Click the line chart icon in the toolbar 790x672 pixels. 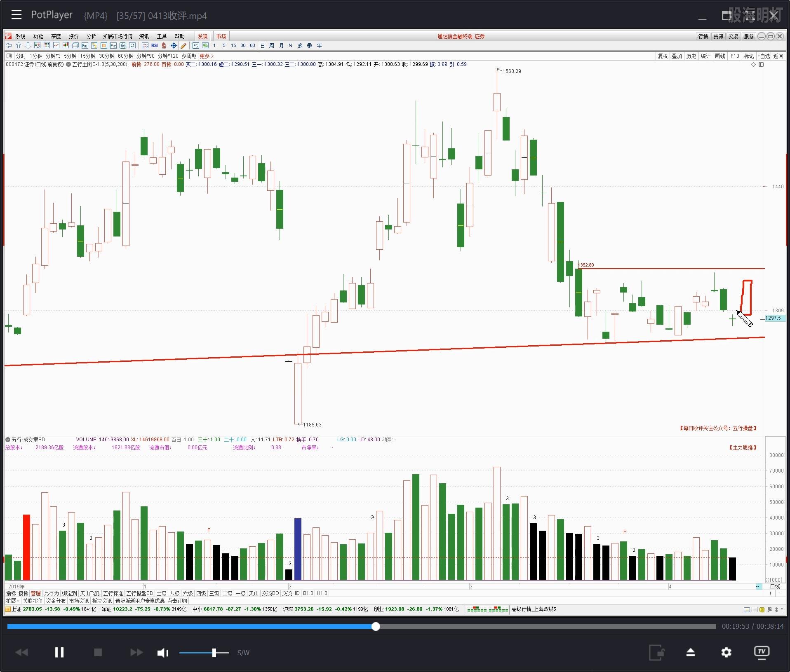click(56, 45)
